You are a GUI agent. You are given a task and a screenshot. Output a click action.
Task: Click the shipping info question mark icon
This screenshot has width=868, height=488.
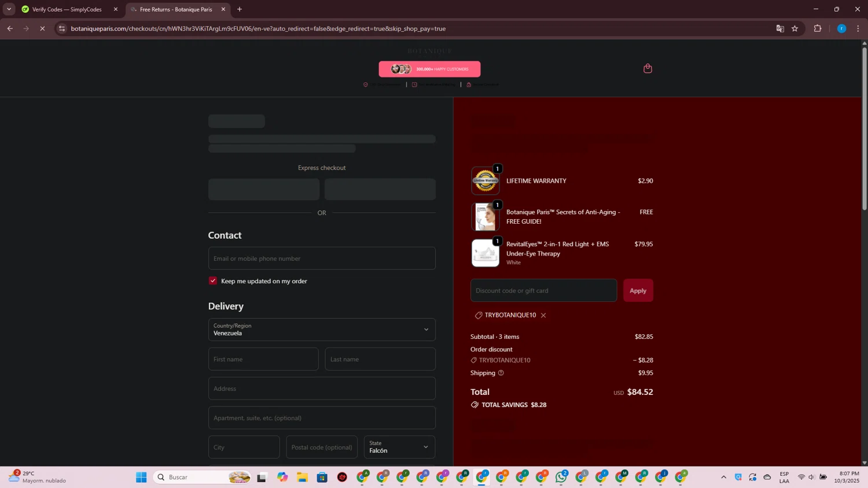pos(501,373)
